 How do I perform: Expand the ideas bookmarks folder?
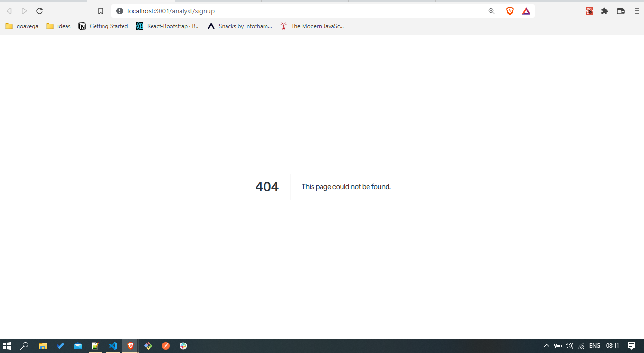58,26
